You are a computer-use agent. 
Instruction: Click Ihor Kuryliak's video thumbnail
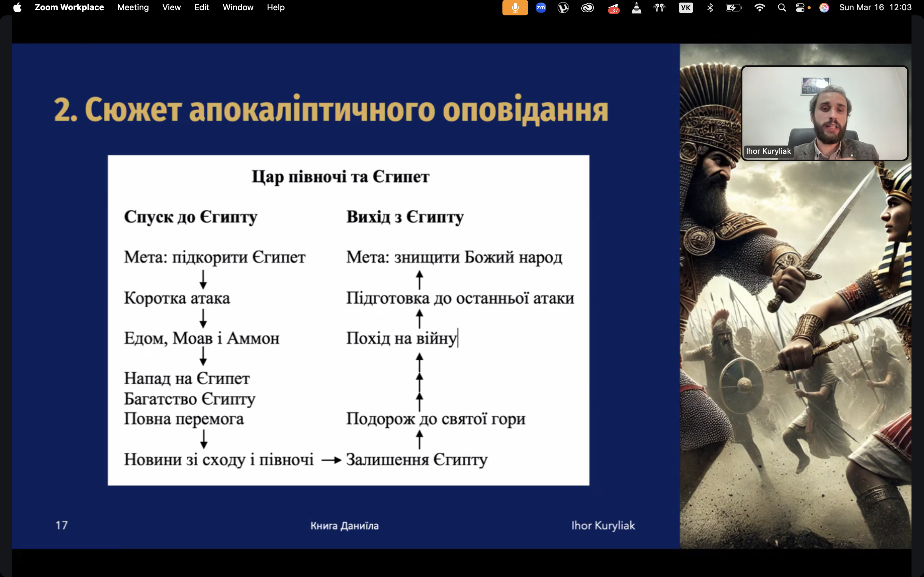coord(824,113)
